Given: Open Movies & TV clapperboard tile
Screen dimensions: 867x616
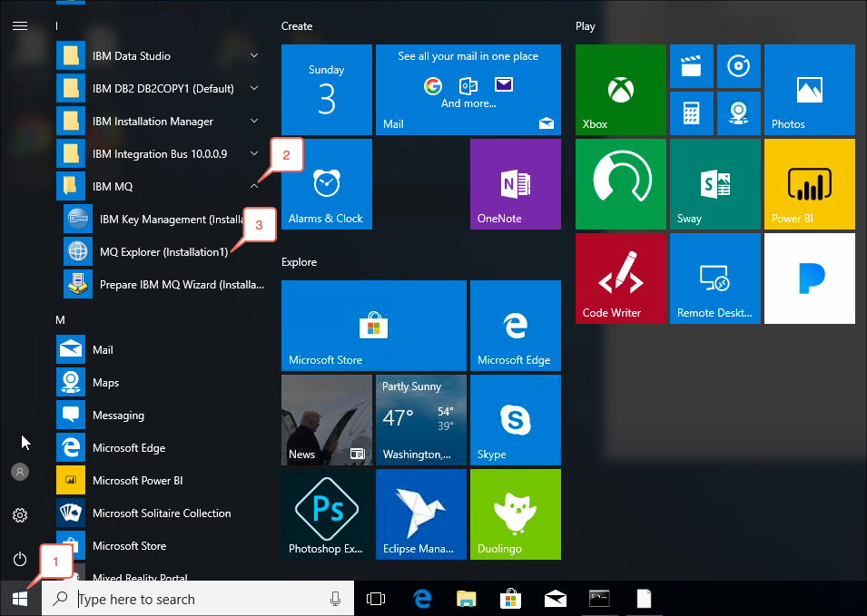Looking at the screenshot, I should click(x=691, y=66).
